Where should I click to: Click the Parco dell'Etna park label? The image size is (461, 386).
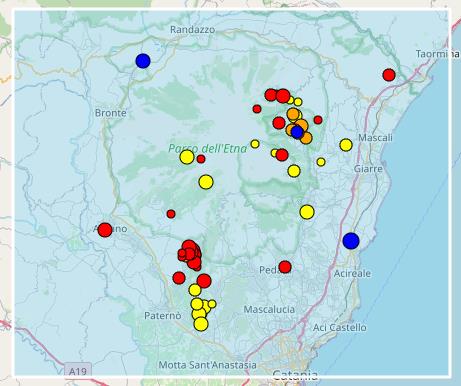click(x=207, y=148)
